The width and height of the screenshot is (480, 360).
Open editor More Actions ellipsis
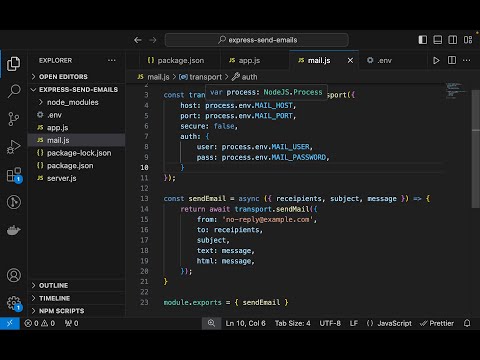(x=467, y=60)
